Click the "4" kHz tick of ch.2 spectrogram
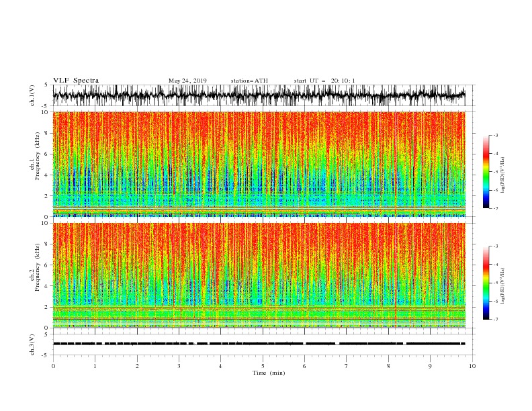The width and height of the screenshot is (532, 411). tap(47, 286)
